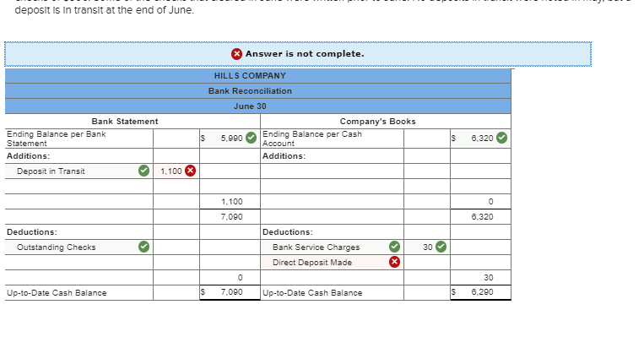Screen dimensions: 644x337
Task: Click 'Answer is not complete.' message text
Action: tap(305, 54)
